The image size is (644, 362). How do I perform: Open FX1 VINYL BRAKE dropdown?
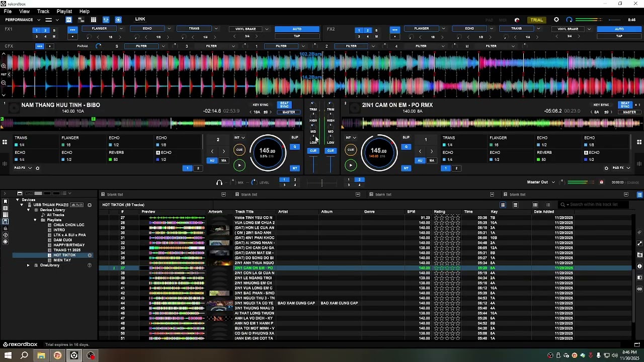[x=267, y=29]
